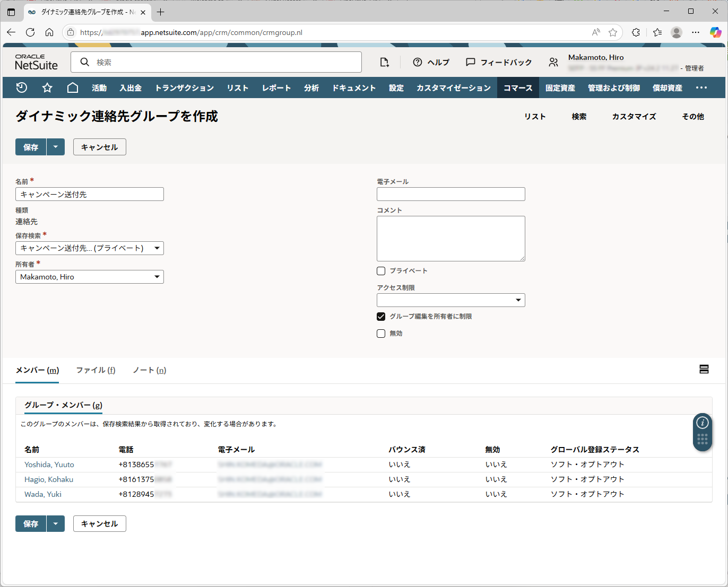Open the 活動 menu
Screen dimensions: 728x587
point(99,87)
